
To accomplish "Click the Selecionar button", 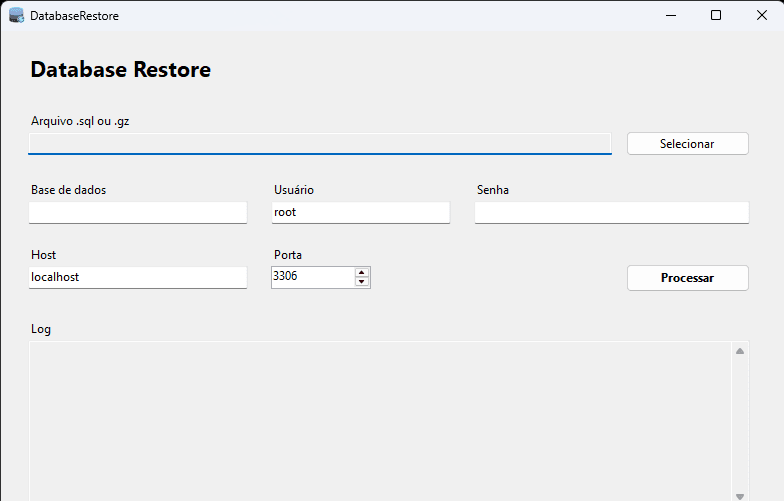I will (x=688, y=144).
